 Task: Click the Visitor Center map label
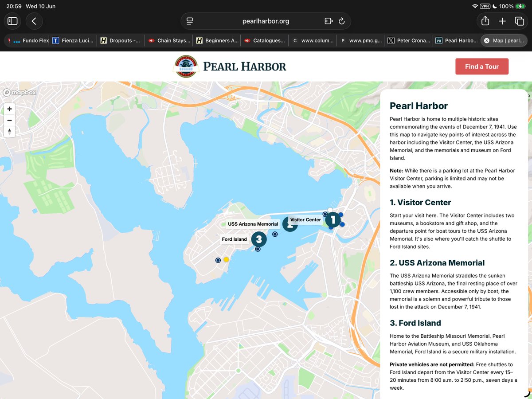(305, 219)
